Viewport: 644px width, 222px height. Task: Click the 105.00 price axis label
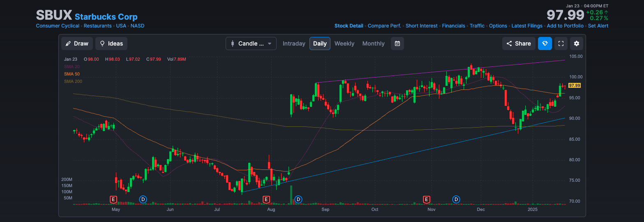(576, 56)
